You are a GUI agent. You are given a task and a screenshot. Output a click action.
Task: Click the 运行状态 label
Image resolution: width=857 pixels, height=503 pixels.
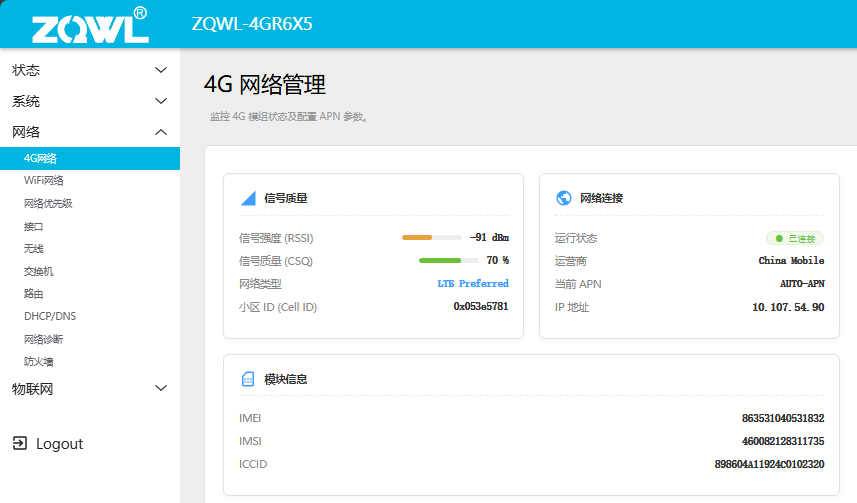(x=576, y=238)
